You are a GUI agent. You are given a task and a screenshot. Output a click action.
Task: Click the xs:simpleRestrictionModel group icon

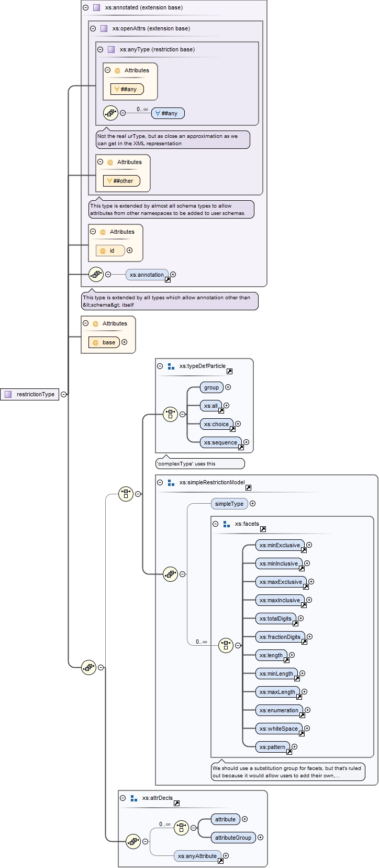(x=171, y=483)
